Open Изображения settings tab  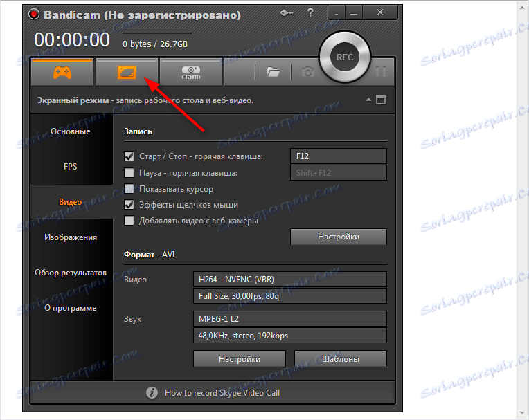pos(71,237)
